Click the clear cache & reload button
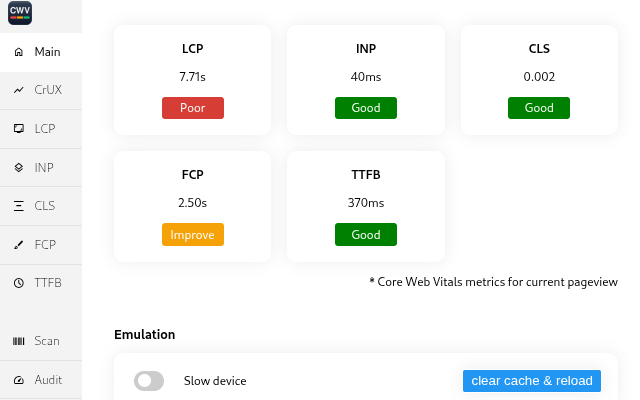Screen dimensions: 640x400 pyautogui.click(x=532, y=381)
